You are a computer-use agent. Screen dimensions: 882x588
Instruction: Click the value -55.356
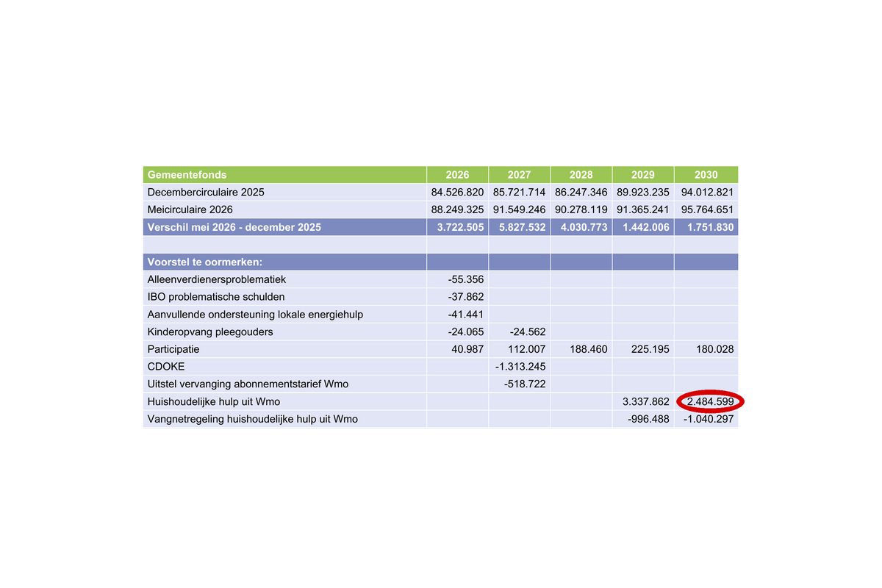[x=466, y=279]
